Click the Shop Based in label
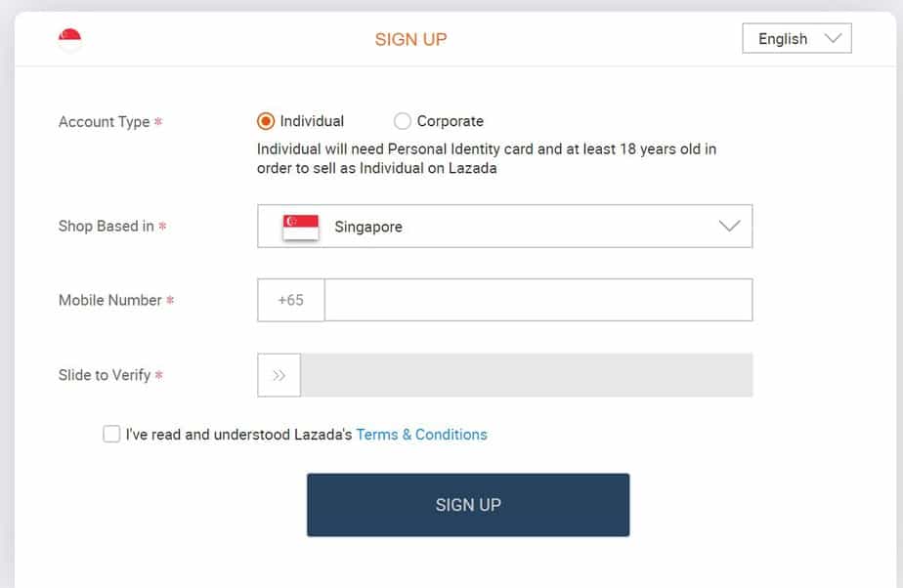Viewport: 903px width, 588px height. tap(106, 226)
